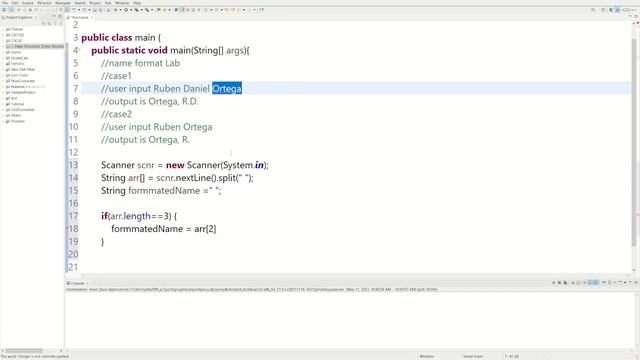
Task: Maximize the Console view
Action: [636, 282]
